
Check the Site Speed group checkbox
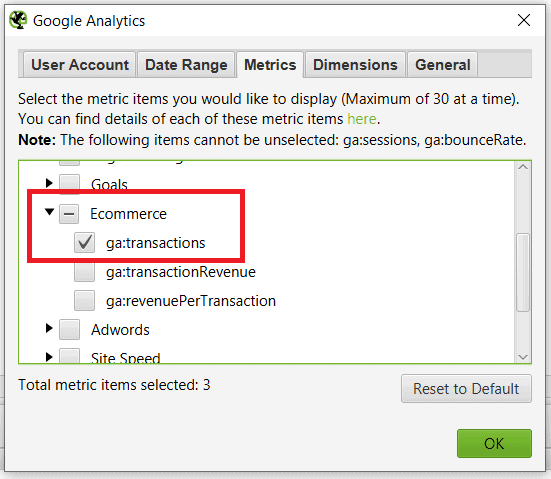pos(69,356)
